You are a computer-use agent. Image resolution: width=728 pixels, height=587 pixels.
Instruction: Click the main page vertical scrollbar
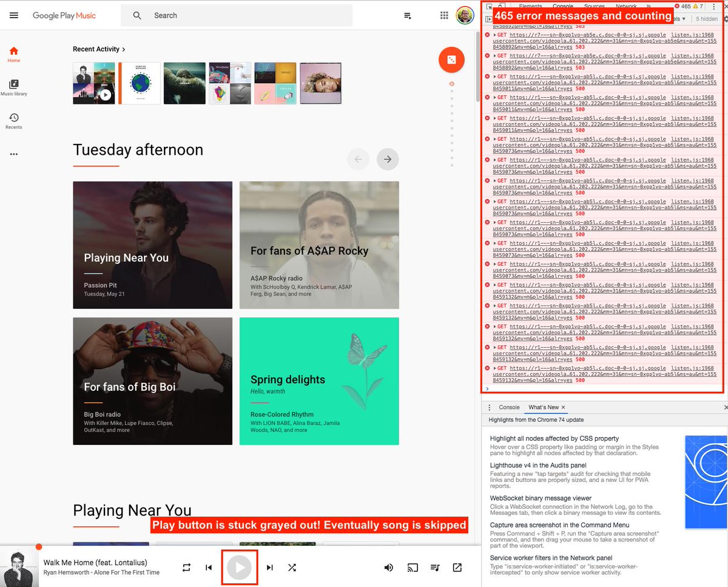click(x=477, y=67)
